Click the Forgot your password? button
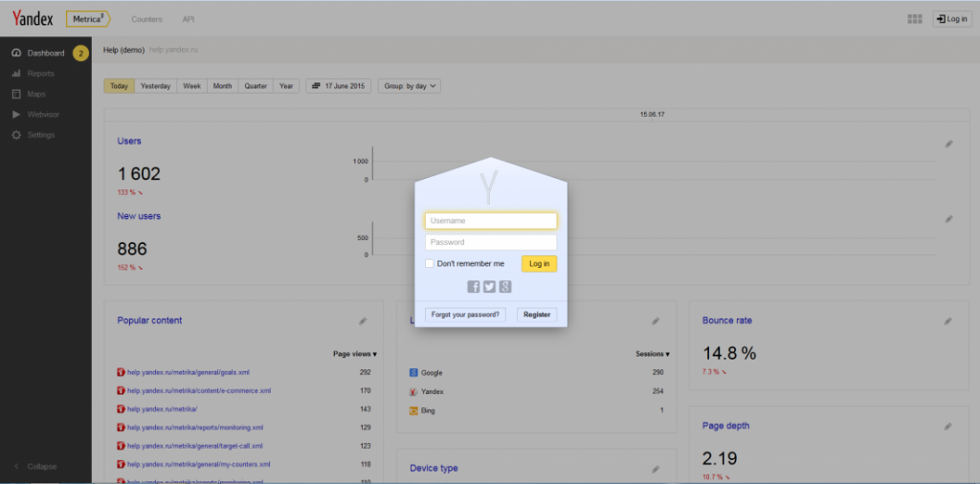This screenshot has width=980, height=484. [465, 315]
